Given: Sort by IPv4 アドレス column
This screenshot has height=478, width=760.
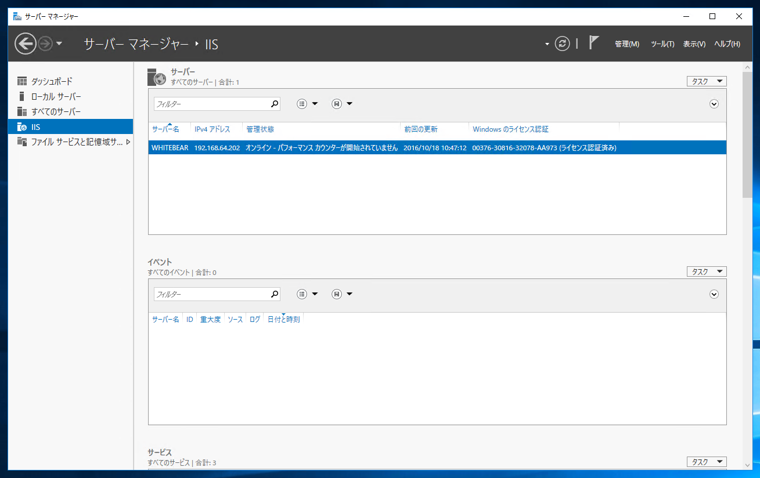Looking at the screenshot, I should pos(212,129).
